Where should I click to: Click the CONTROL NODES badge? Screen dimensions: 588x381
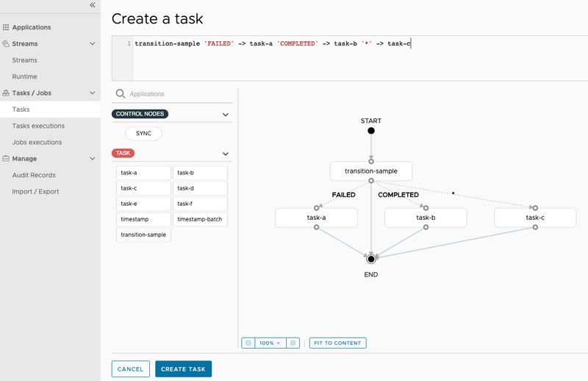click(140, 114)
